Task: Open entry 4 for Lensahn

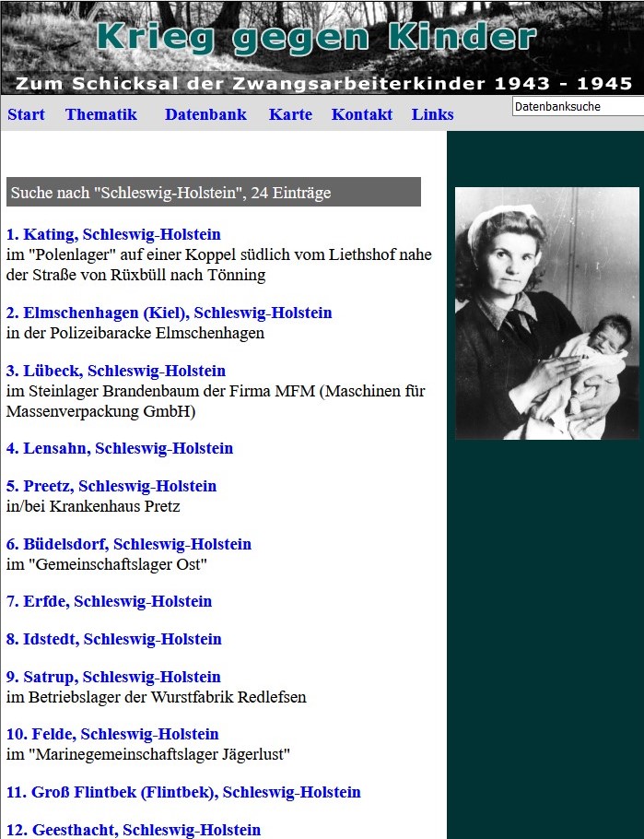Action: tap(120, 448)
